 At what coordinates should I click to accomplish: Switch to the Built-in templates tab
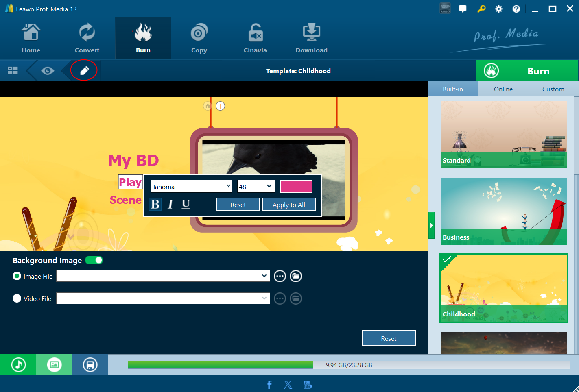453,89
